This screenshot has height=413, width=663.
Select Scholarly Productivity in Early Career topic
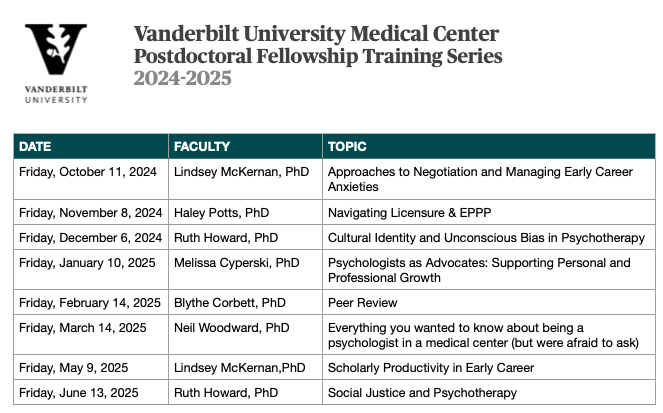431,367
